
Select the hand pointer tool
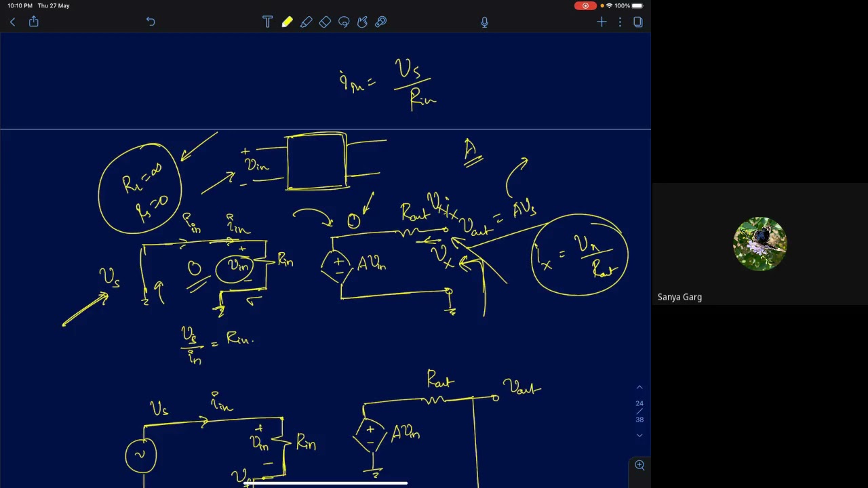362,22
